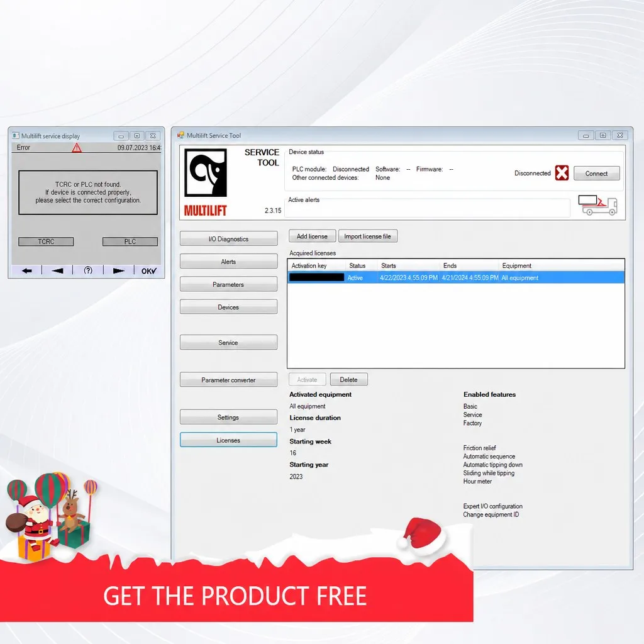
Task: Open the Settings page
Action: point(228,417)
